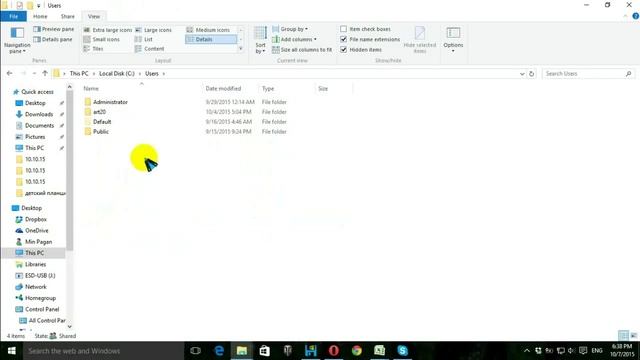Click Local Disk (C:) in address bar
This screenshot has height=360, width=640.
pyautogui.click(x=117, y=73)
